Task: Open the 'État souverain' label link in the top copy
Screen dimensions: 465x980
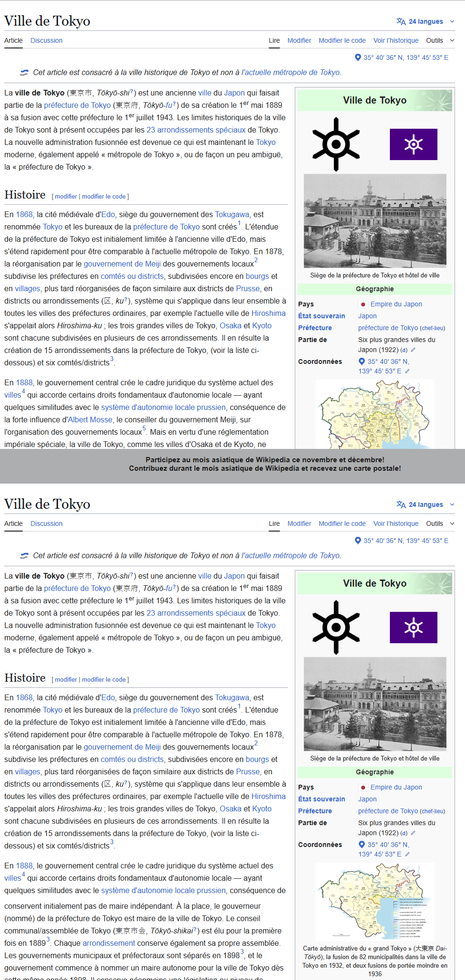Action: [321, 316]
